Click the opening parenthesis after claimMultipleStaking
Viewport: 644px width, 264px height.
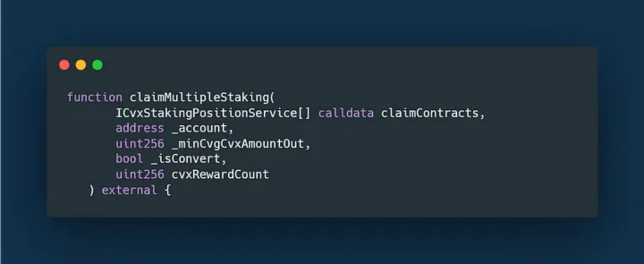click(x=272, y=97)
